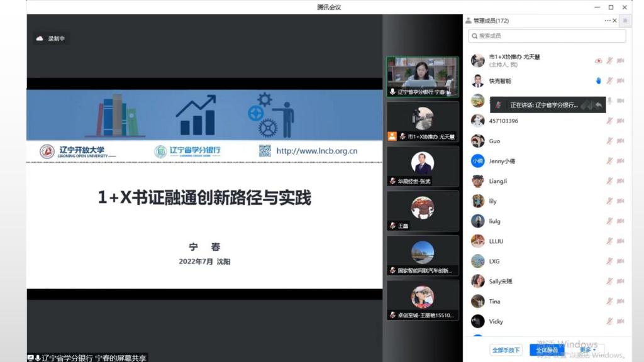Toggle the microphone for member Jenny小倩
The width and height of the screenshot is (644, 362).
click(x=609, y=162)
